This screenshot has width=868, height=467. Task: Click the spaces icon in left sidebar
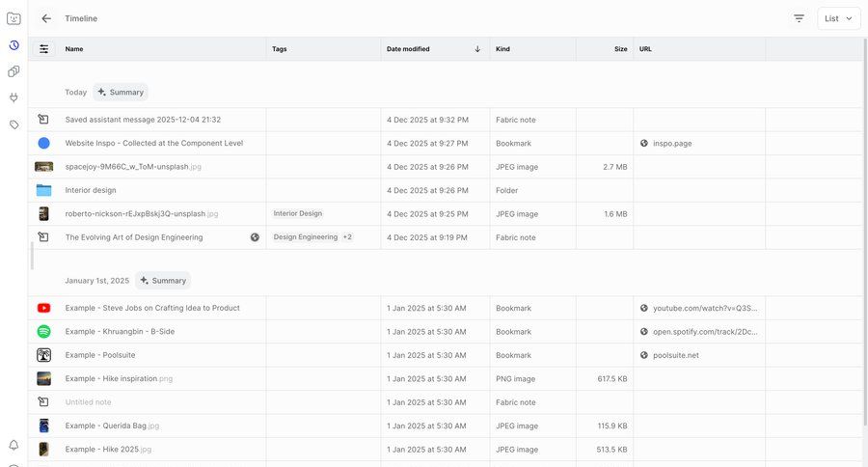[14, 71]
